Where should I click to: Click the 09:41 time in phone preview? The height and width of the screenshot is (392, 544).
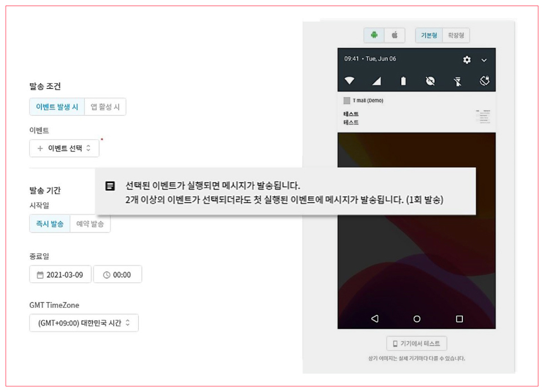[351, 59]
